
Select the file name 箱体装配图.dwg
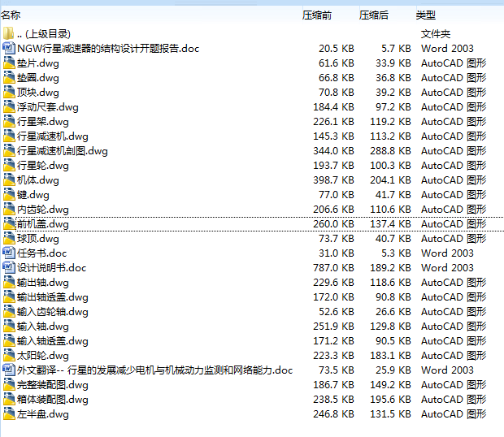[52, 400]
